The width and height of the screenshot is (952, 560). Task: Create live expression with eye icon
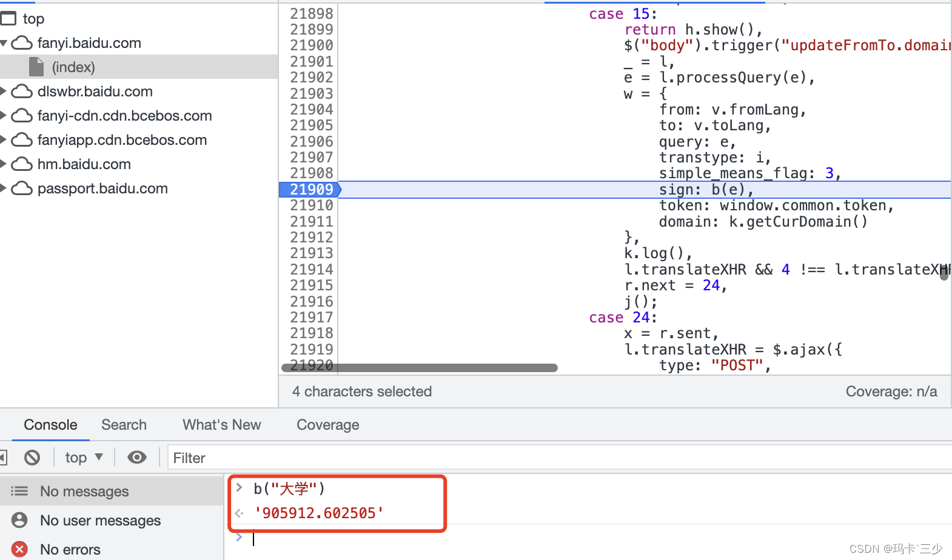pos(137,458)
